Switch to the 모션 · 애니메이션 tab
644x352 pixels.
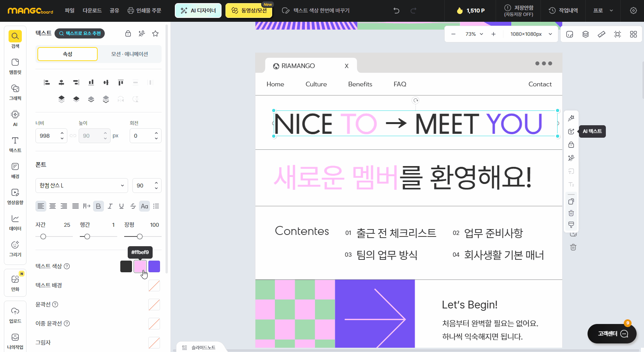(x=130, y=54)
